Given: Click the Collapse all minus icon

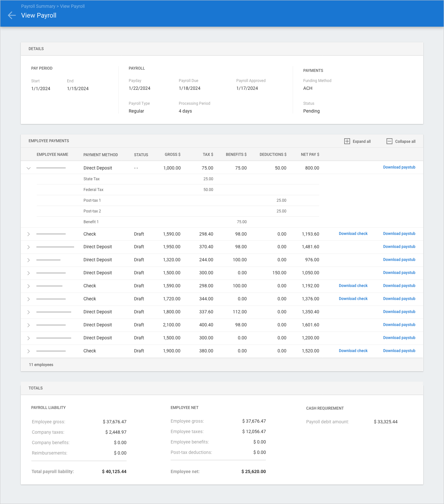Looking at the screenshot, I should pyautogui.click(x=389, y=141).
